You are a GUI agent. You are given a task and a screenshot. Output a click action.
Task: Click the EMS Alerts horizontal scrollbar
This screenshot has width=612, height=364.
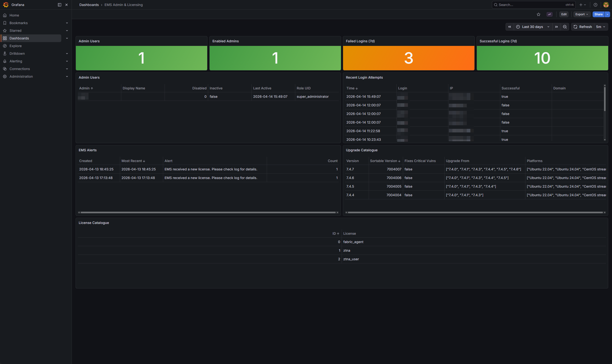pyautogui.click(x=208, y=212)
